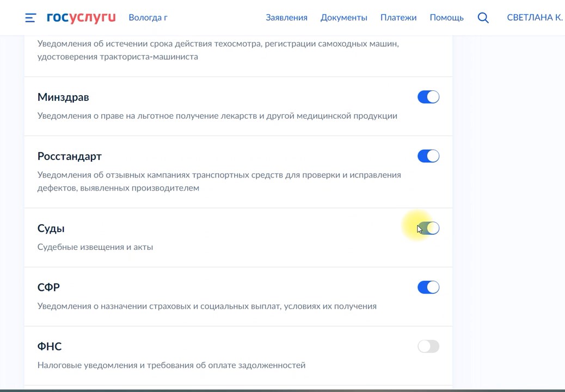This screenshot has height=392, width=565.
Task: Open the hamburger main menu
Action: pyautogui.click(x=30, y=18)
